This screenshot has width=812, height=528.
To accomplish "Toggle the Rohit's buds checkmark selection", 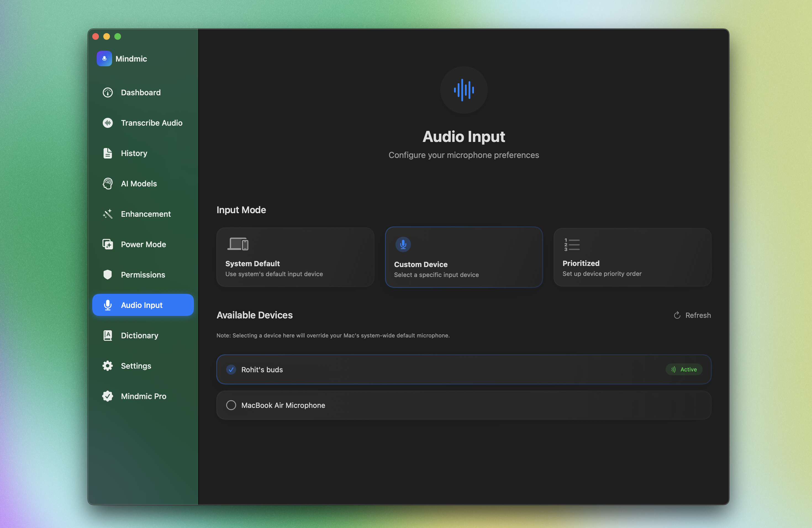I will click(x=231, y=369).
